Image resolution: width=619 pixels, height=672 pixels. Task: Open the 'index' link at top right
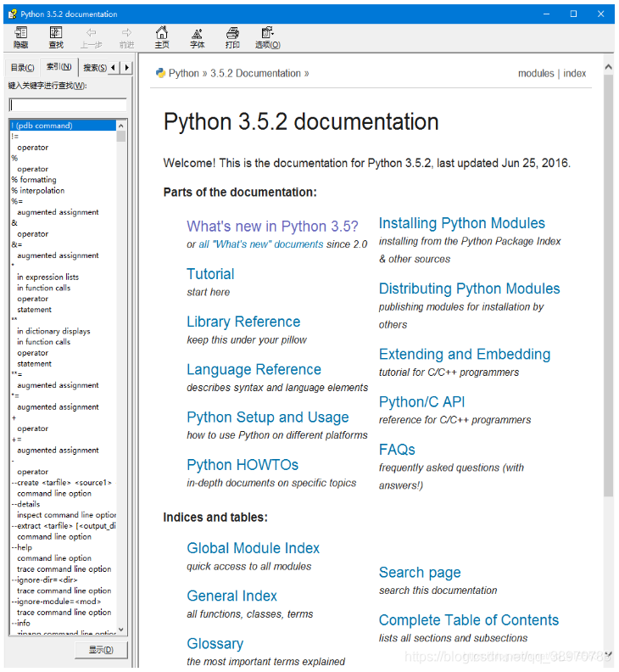(574, 73)
